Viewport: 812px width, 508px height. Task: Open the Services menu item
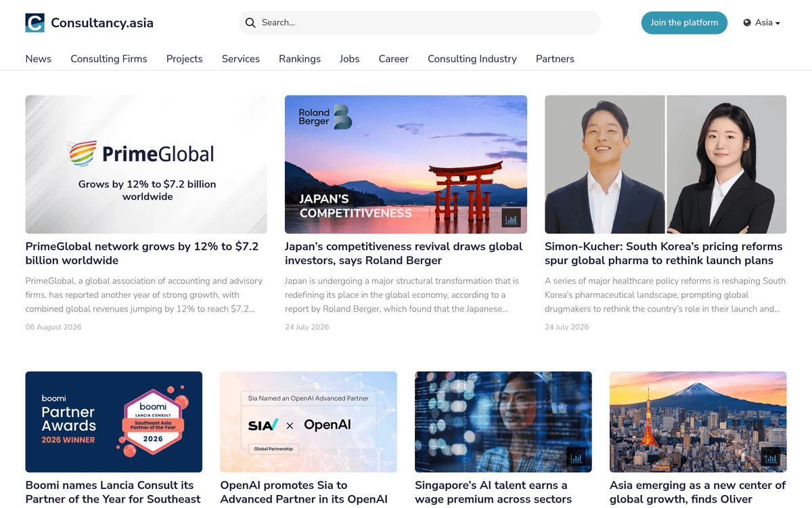(241, 59)
